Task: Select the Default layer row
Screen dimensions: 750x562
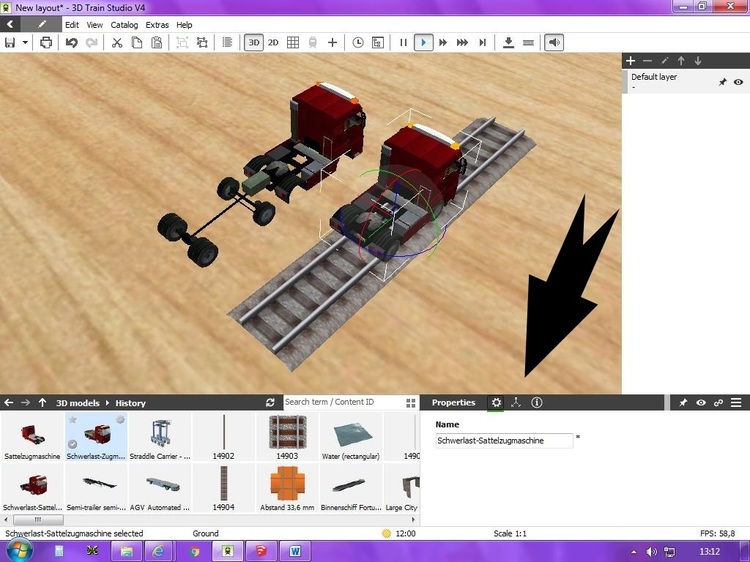Action: 686,82
